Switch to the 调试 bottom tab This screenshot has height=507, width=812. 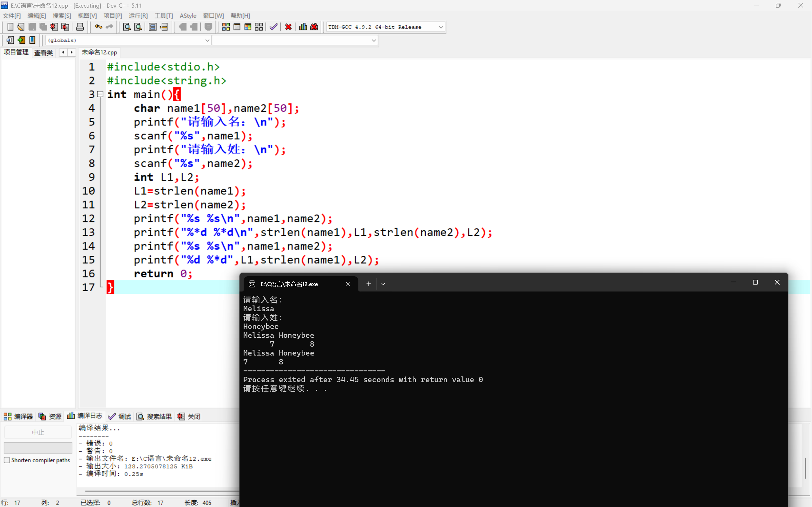120,416
